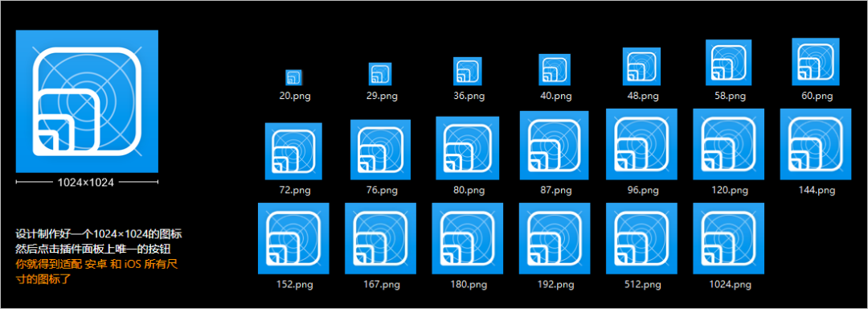This screenshot has height=309, width=868.
Task: Click the 512.png file label
Action: coord(641,285)
